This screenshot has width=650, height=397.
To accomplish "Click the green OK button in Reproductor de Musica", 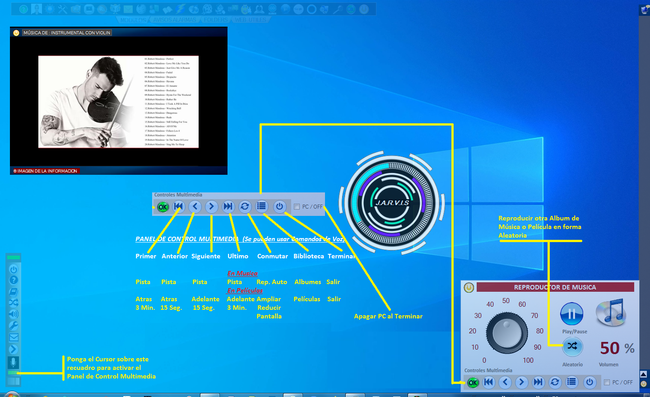I will tap(473, 382).
